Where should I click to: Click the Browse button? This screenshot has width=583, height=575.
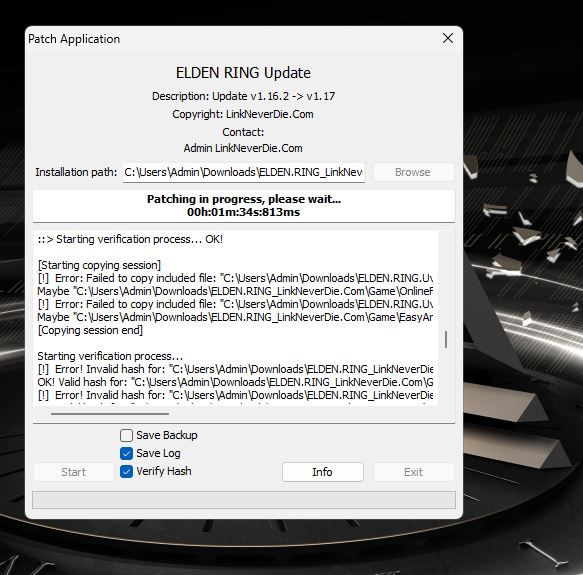(413, 172)
